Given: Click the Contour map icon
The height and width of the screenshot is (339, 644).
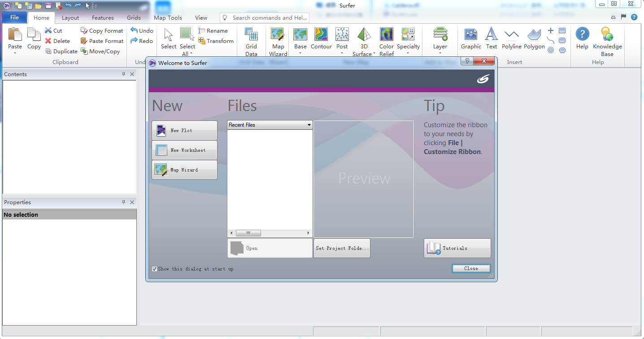Looking at the screenshot, I should click(321, 34).
